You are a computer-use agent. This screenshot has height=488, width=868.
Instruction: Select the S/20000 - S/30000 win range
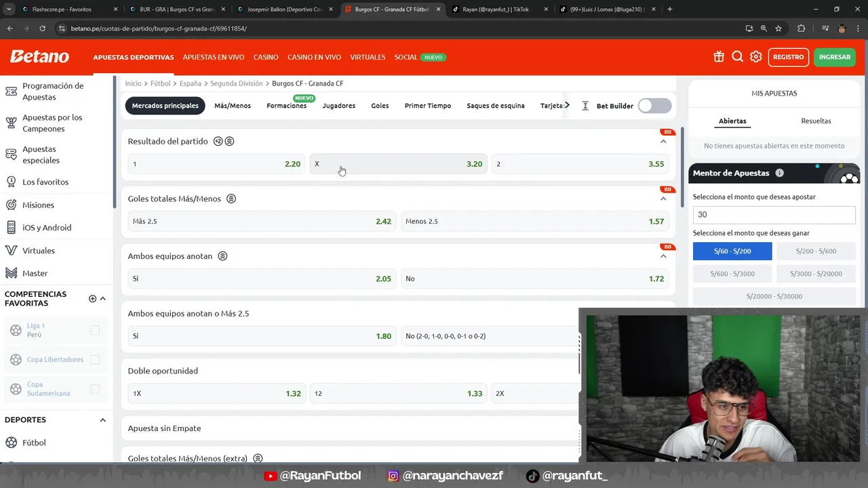[774, 296]
